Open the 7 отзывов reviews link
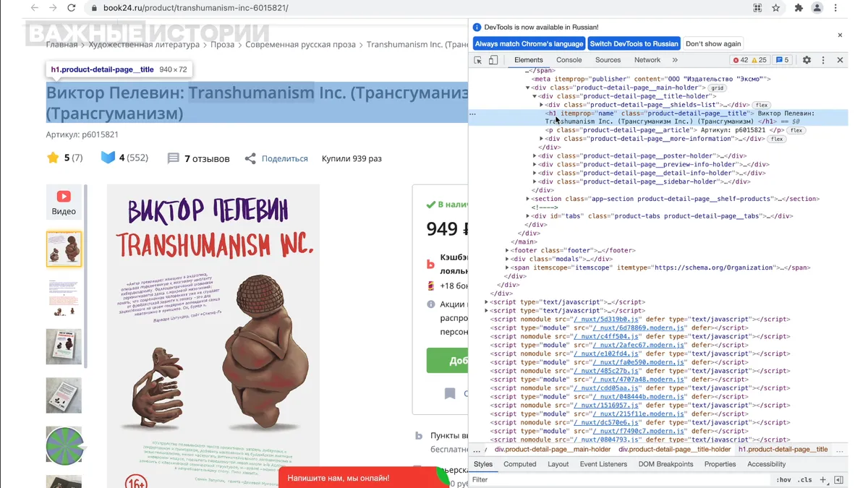Viewport: 868px width, 488px height. (x=198, y=158)
